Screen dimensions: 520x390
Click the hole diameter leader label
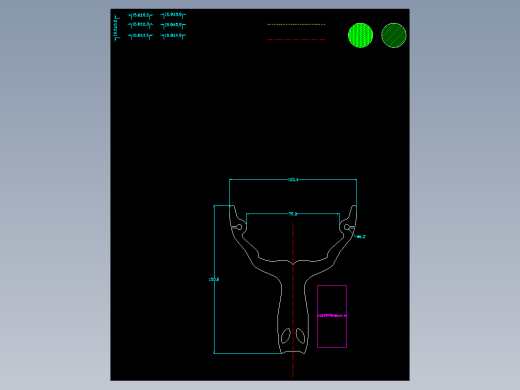point(361,237)
